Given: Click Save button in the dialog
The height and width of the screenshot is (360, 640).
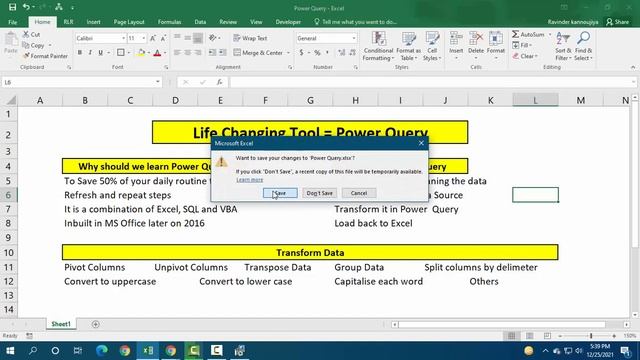Looking at the screenshot, I should tap(280, 193).
